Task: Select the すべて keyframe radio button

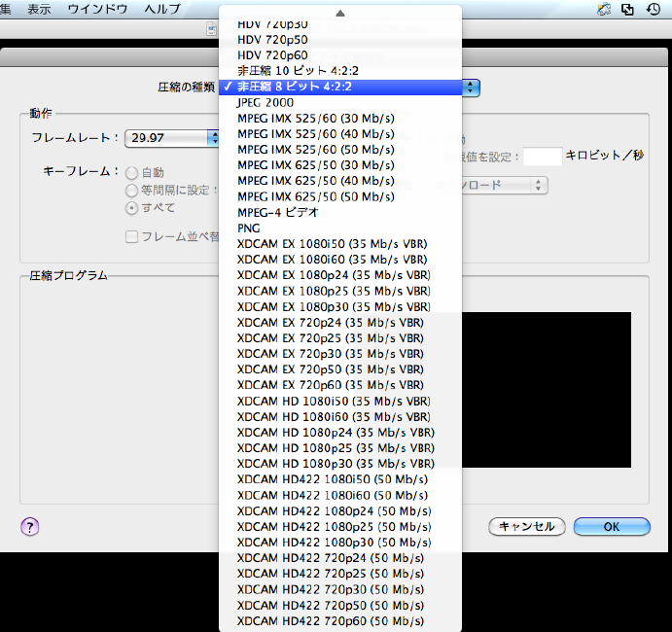Action: [x=132, y=207]
